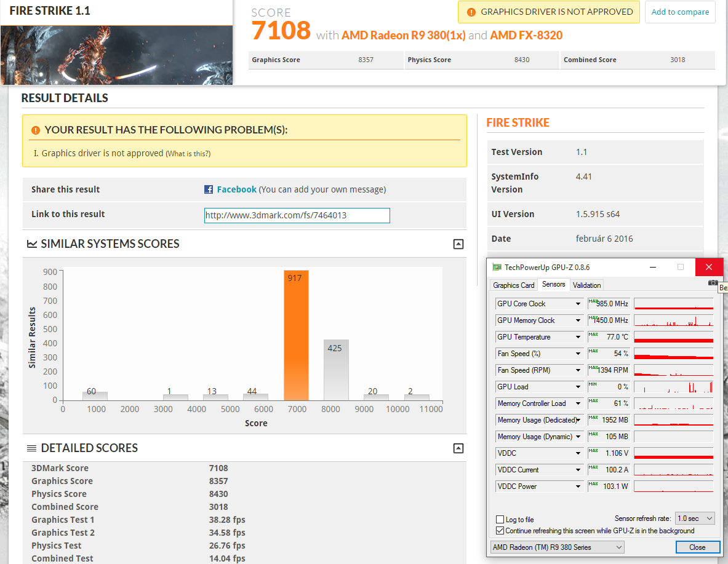Click the Combined Score 3018 cell
The image size is (728, 564).
638,60
